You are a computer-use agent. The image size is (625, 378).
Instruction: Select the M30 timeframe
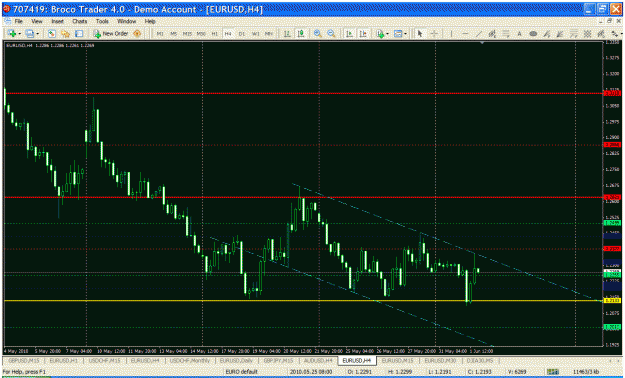click(x=201, y=34)
